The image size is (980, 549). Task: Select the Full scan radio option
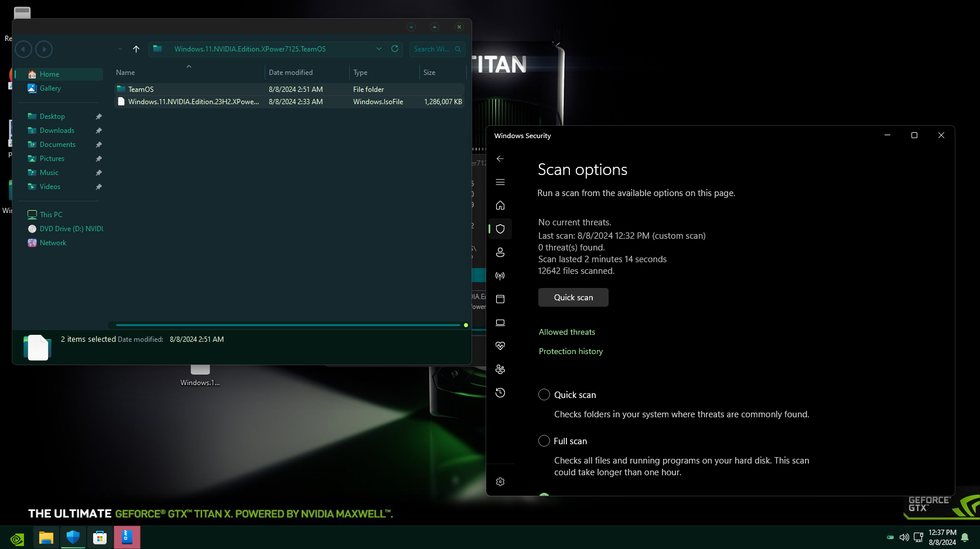[544, 441]
